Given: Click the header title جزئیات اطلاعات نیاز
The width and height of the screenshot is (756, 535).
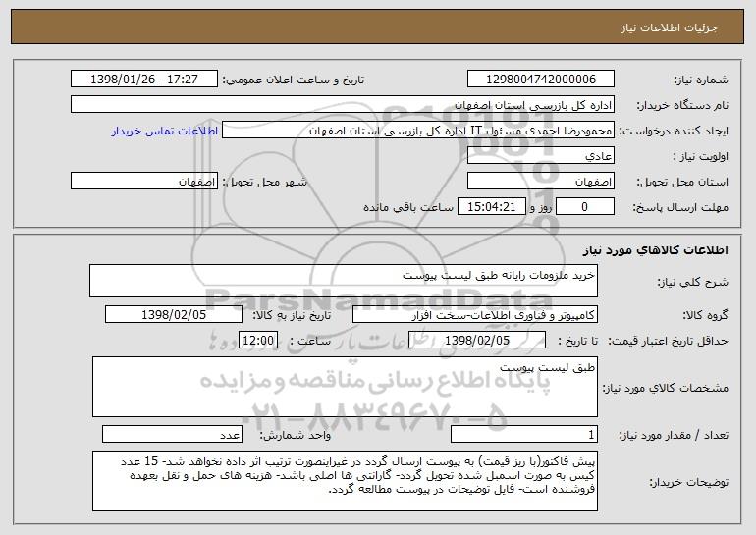Looking at the screenshot, I should (670, 27).
